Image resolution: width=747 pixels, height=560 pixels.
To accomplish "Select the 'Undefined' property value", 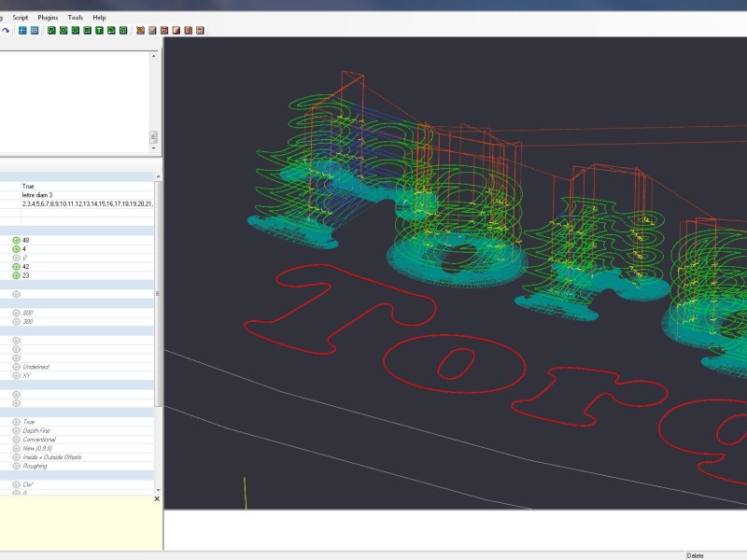I will 35,367.
